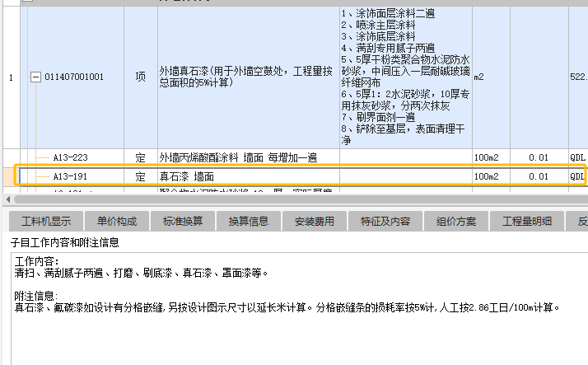Click inside the 工作内容 notes text area
588x365 pixels.
[x=299, y=309]
